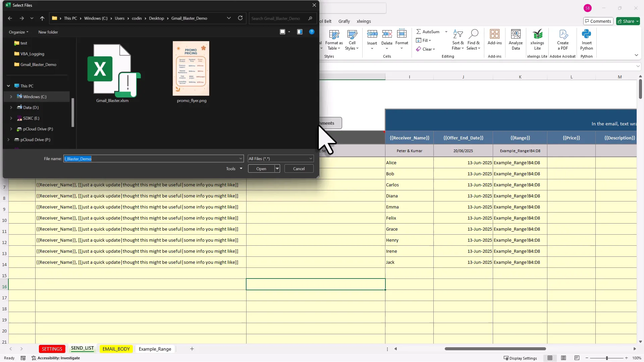Open Cell Styles gallery

(352, 40)
